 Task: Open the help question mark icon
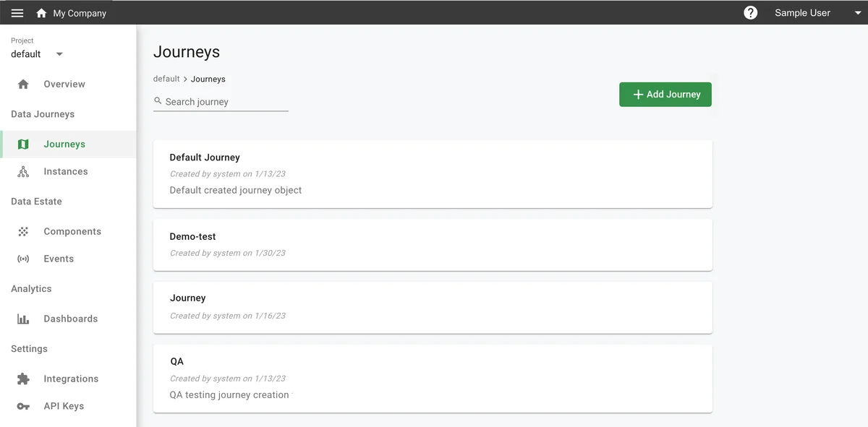coord(750,12)
